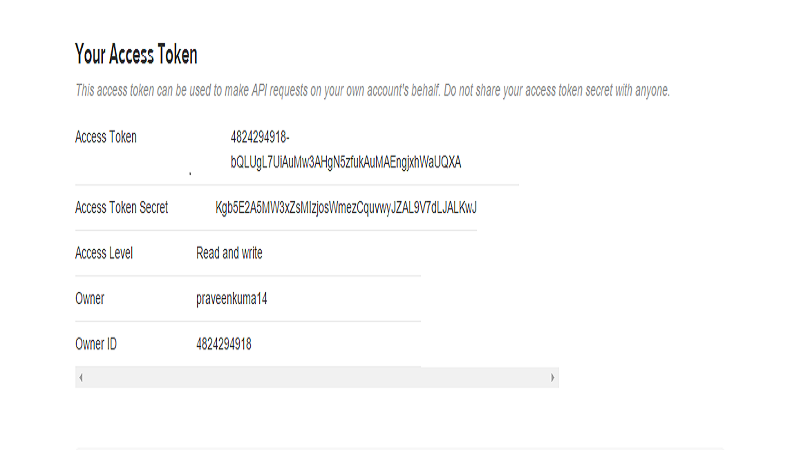Click the 'Access Token Secret' label
This screenshot has height=450, width=810.
[121, 208]
